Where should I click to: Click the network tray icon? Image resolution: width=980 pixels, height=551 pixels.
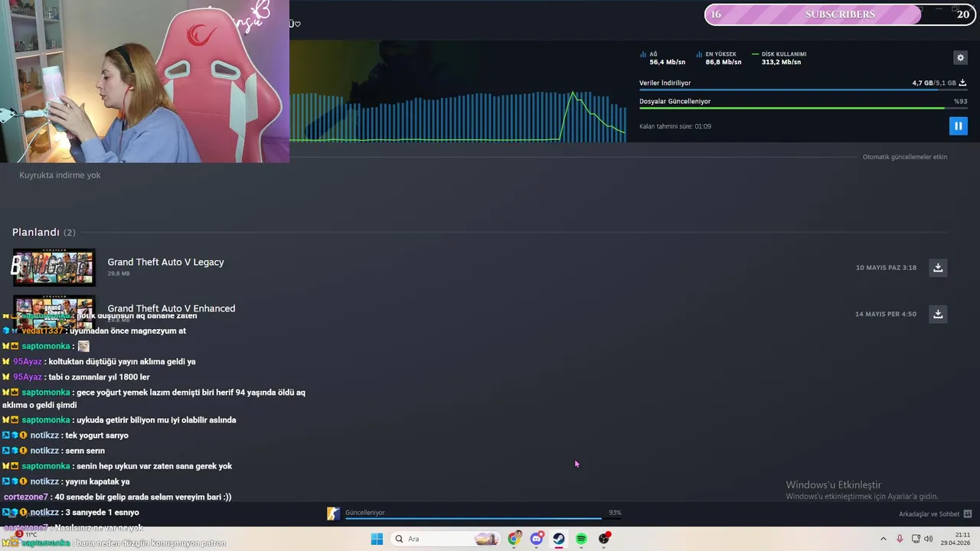coord(916,539)
